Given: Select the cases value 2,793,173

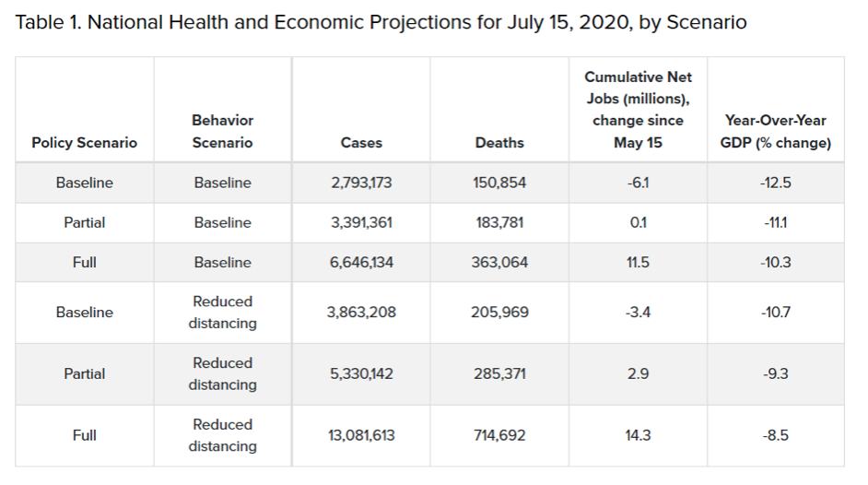Looking at the screenshot, I should (x=361, y=183).
